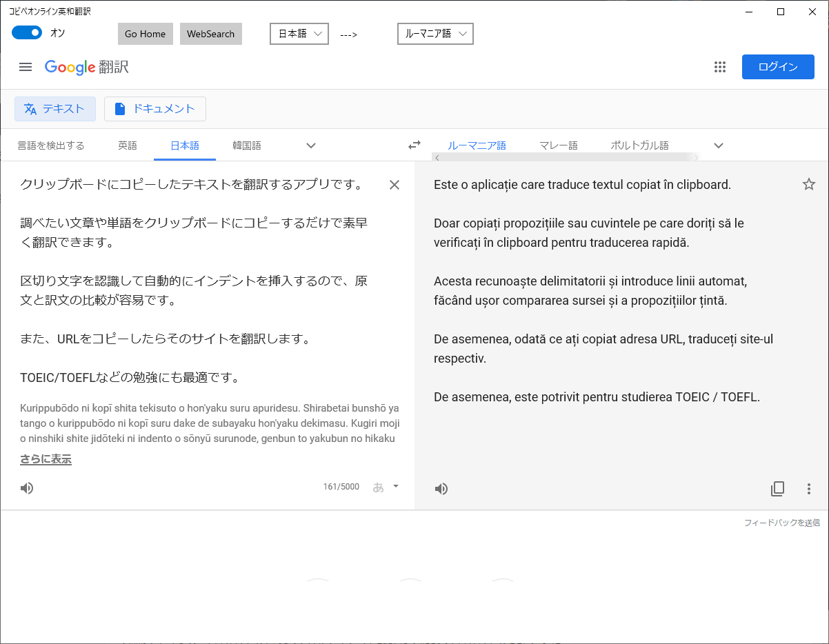Select 言語を検出する source tab
Viewport: 829px width, 644px height.
[51, 145]
